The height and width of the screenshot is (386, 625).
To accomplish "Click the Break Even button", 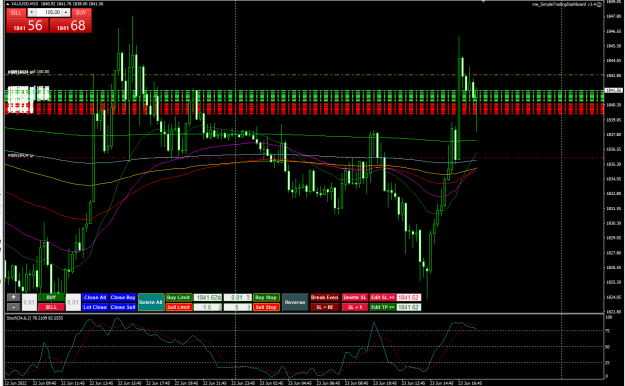I will click(x=325, y=297).
